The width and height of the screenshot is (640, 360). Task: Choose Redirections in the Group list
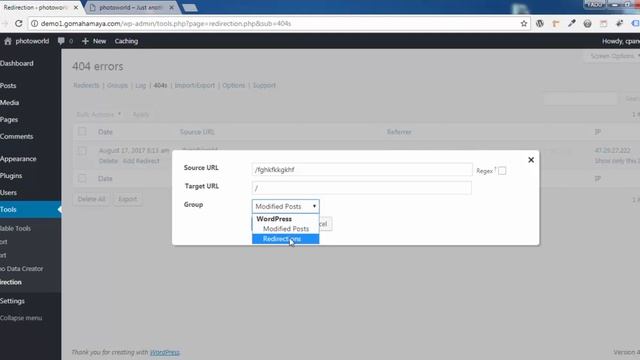pos(286,239)
